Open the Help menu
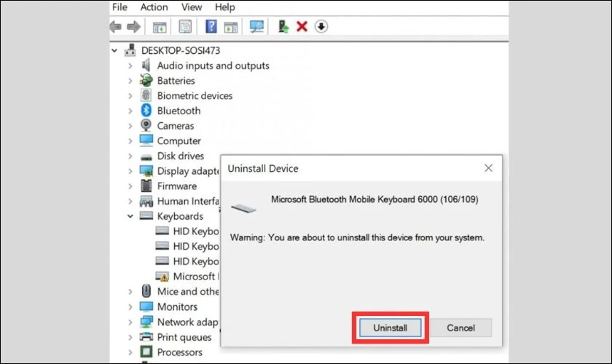 coord(225,7)
